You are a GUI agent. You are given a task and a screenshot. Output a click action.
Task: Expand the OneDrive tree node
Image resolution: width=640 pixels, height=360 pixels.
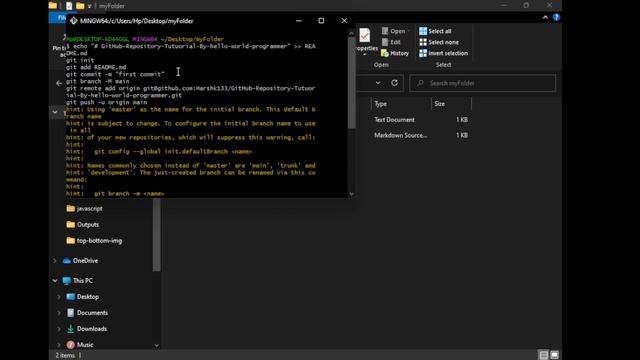tap(55, 260)
